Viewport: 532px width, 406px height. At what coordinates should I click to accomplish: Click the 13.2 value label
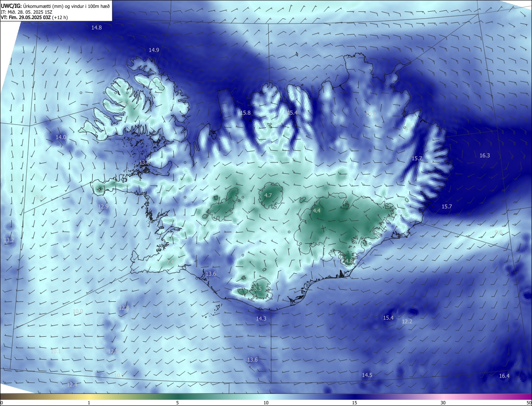pos(9,240)
